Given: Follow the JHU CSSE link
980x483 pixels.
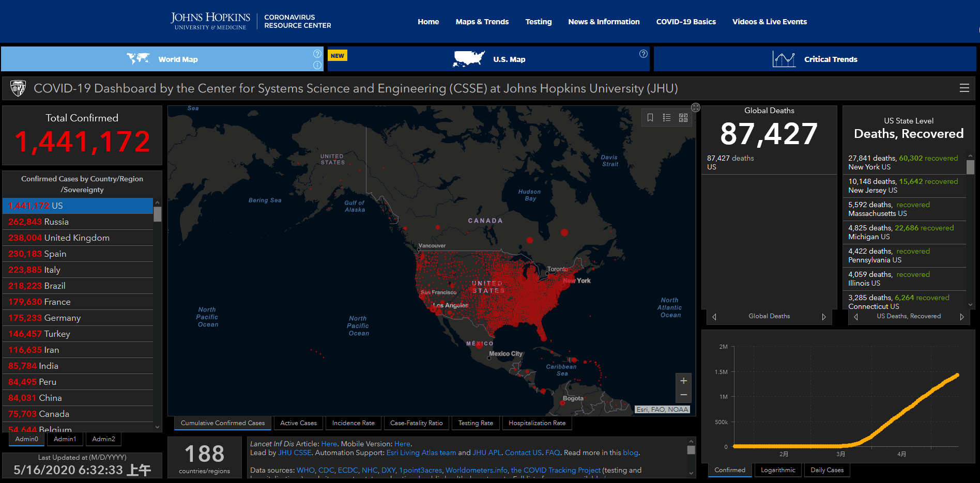Looking at the screenshot, I should (x=295, y=453).
